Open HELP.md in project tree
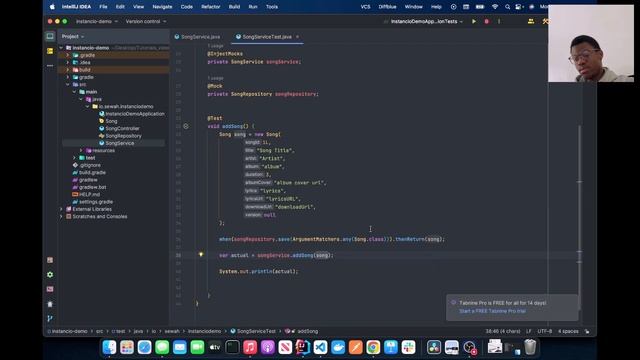The height and width of the screenshot is (360, 640). 86,195
